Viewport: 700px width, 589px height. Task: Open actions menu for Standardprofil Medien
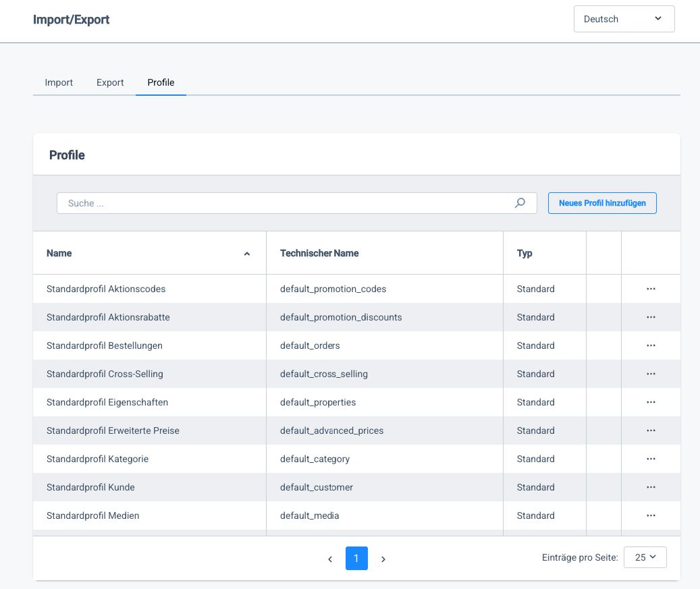[x=651, y=515]
